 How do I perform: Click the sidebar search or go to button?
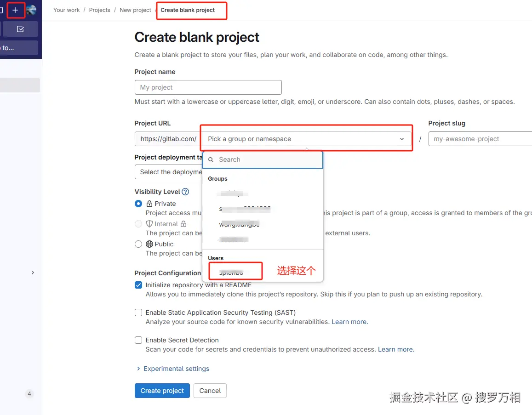pos(19,48)
